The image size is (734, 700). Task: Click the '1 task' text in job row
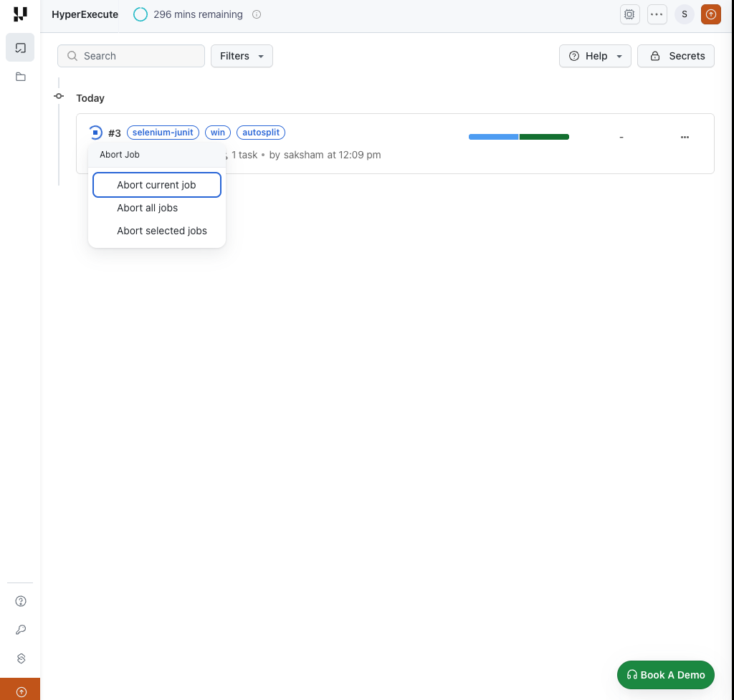click(x=244, y=155)
